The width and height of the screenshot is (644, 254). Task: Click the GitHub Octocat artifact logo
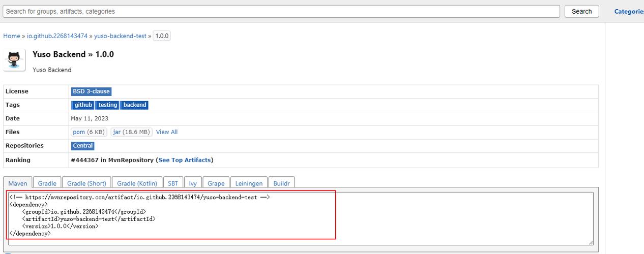pos(15,60)
